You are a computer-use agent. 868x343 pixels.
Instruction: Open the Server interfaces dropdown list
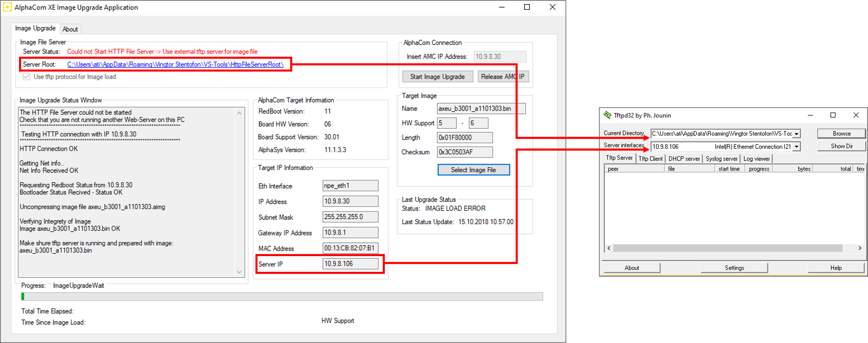(796, 146)
